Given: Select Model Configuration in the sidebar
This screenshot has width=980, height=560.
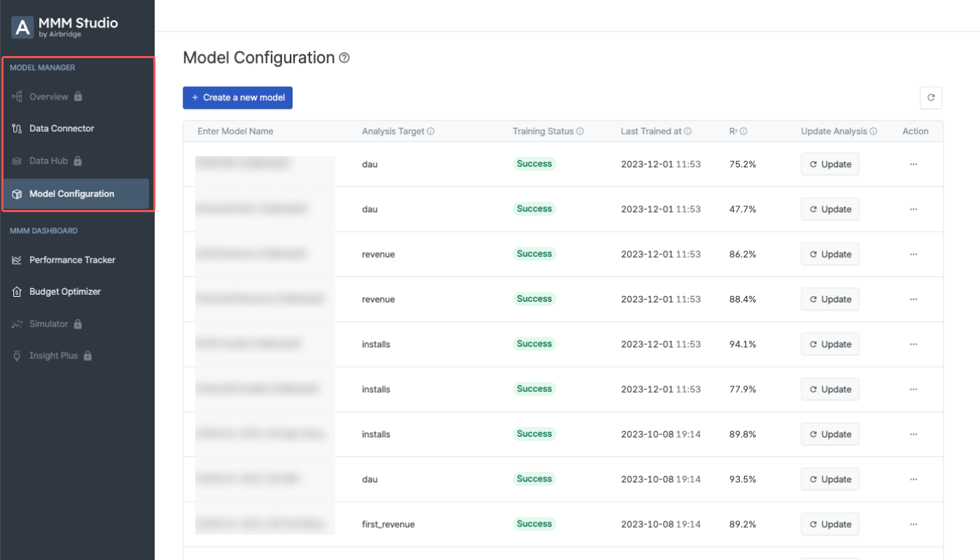Looking at the screenshot, I should coord(77,194).
